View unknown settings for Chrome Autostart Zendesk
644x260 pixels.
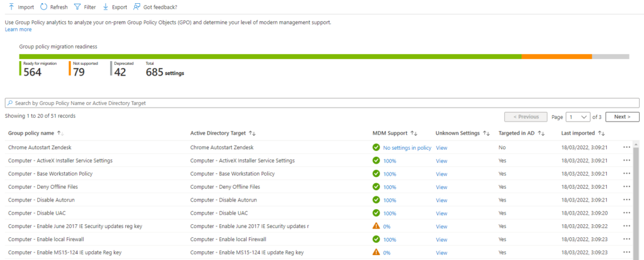pyautogui.click(x=441, y=148)
